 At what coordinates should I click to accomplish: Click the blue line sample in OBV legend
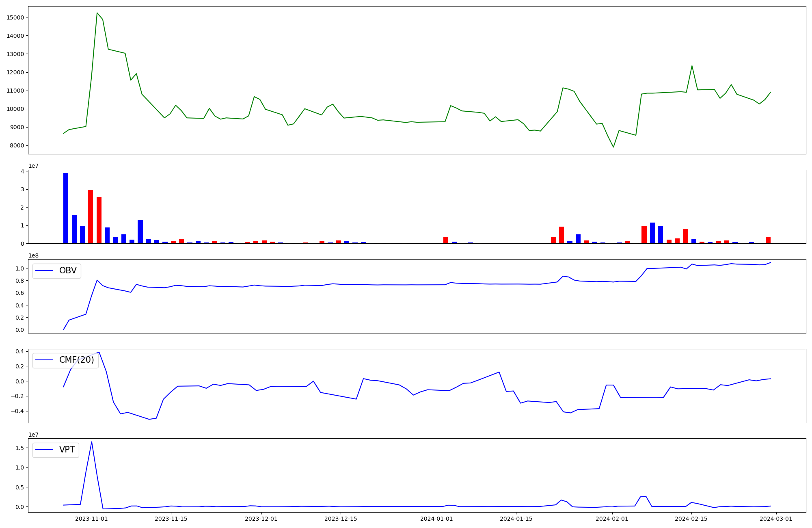point(45,271)
